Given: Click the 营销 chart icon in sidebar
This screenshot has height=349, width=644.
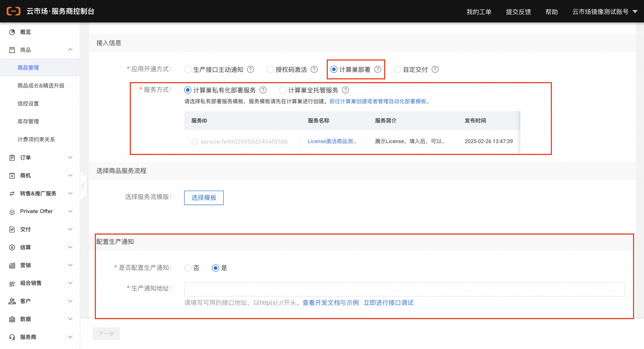Looking at the screenshot, I should pyautogui.click(x=12, y=265).
